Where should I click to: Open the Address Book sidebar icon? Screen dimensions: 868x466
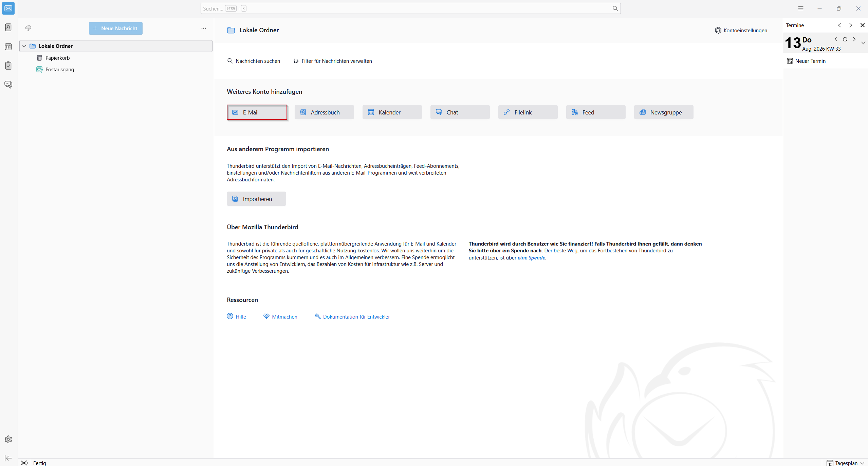[x=8, y=27]
